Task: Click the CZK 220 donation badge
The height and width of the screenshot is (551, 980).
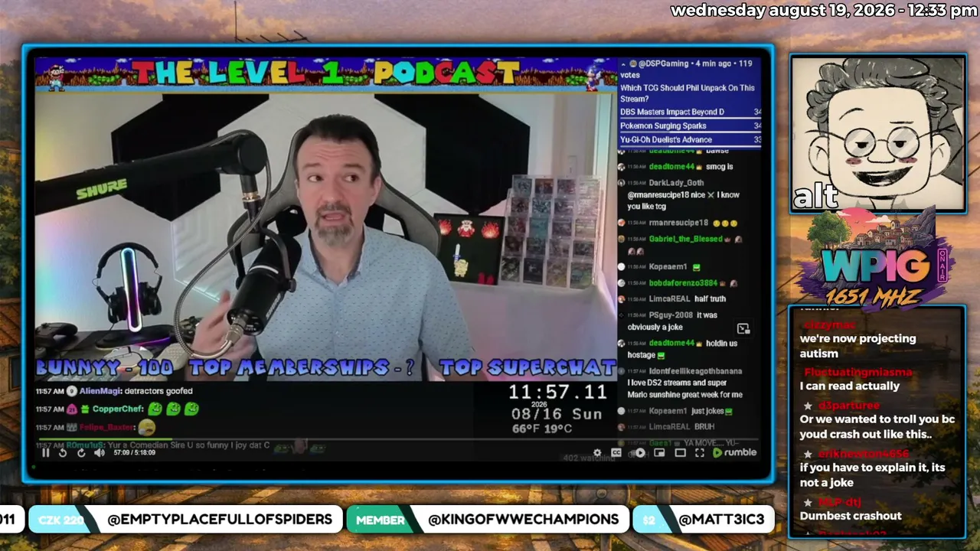Action: 60,520
